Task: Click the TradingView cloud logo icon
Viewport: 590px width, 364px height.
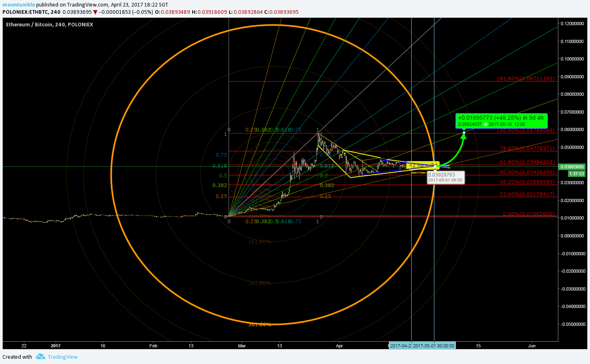Action: pos(40,357)
